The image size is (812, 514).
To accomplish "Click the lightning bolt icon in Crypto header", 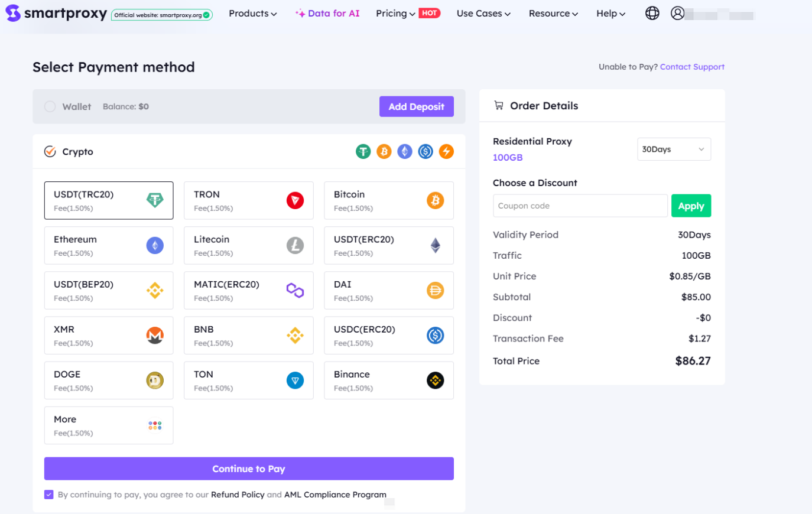I will (x=446, y=152).
